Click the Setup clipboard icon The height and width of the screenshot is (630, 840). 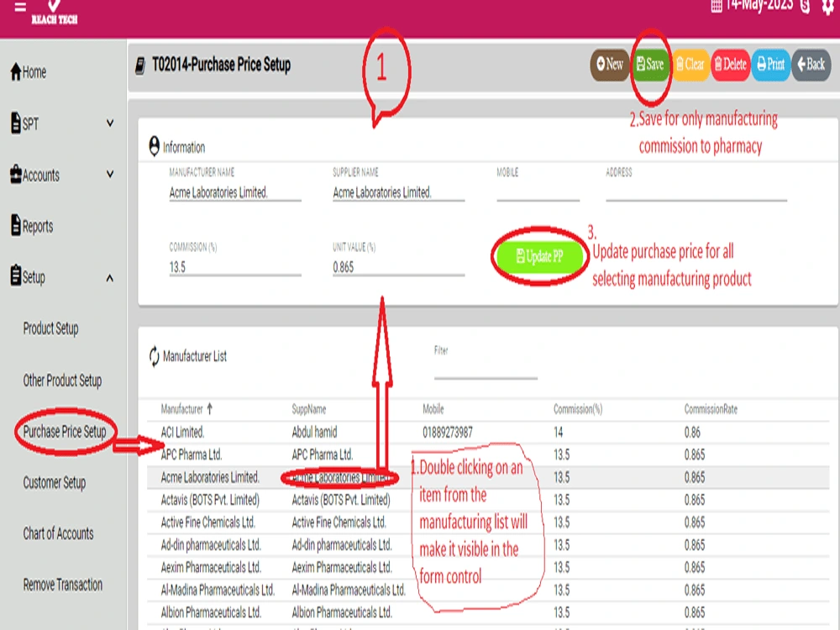coord(16,276)
